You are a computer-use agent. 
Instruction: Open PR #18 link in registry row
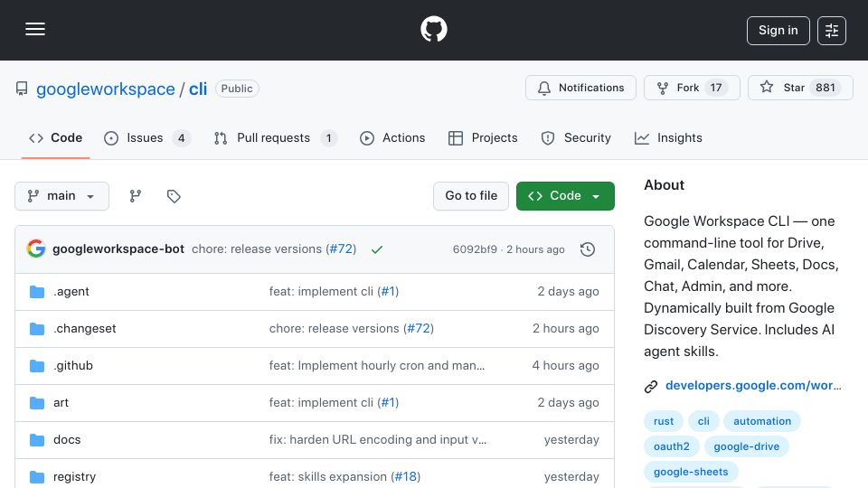point(406,477)
